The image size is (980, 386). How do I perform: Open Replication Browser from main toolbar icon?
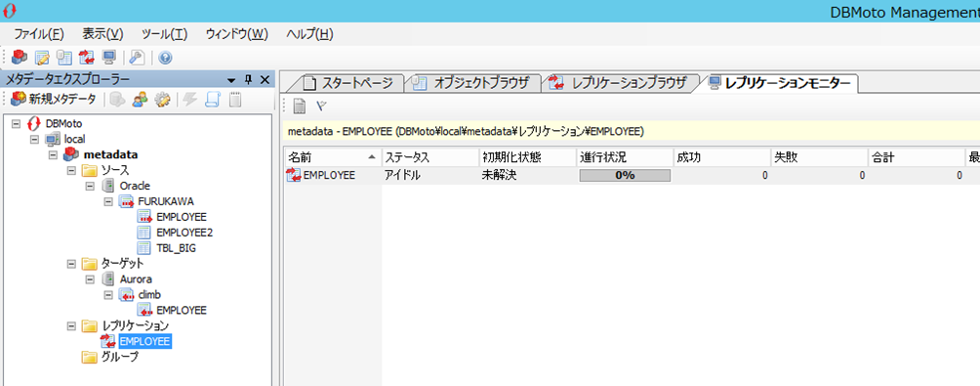pyautogui.click(x=87, y=58)
